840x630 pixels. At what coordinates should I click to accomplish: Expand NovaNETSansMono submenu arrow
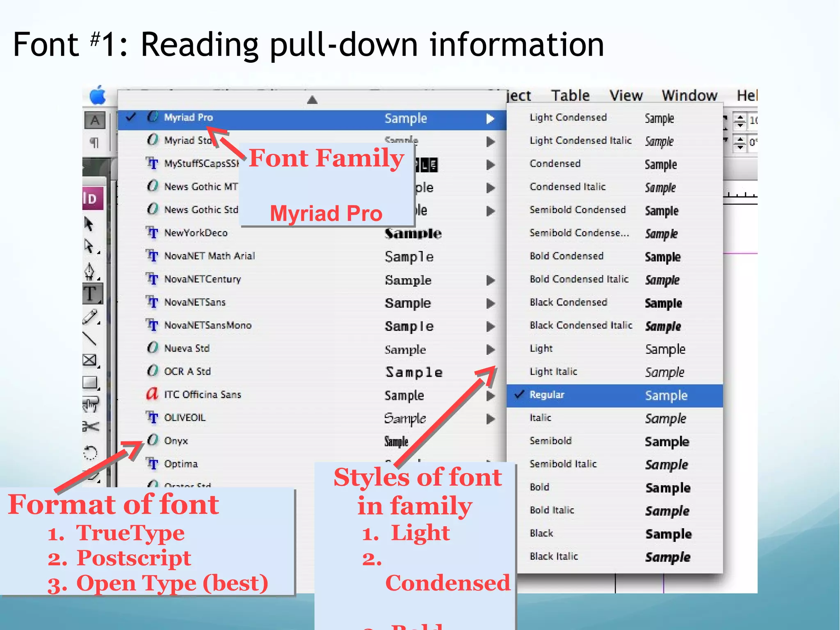pos(490,326)
